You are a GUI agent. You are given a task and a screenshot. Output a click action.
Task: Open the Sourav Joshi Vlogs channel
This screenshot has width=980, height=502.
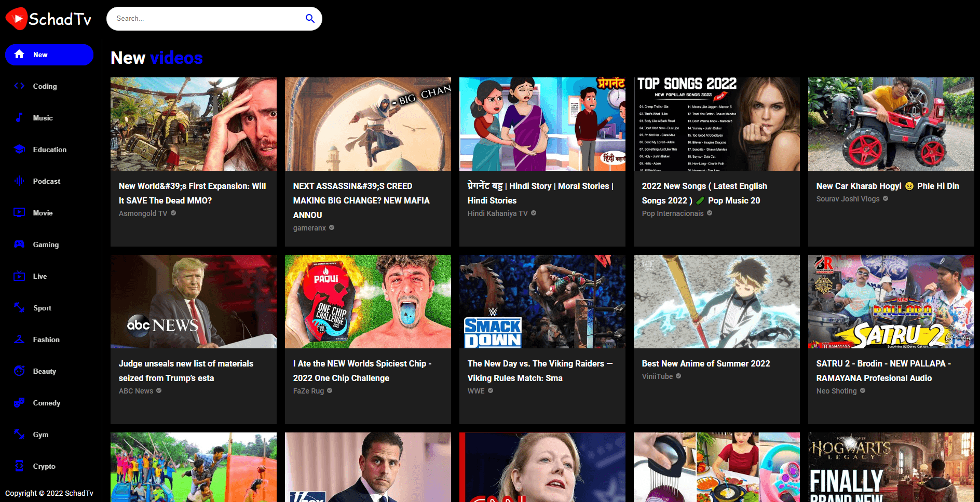tap(848, 199)
